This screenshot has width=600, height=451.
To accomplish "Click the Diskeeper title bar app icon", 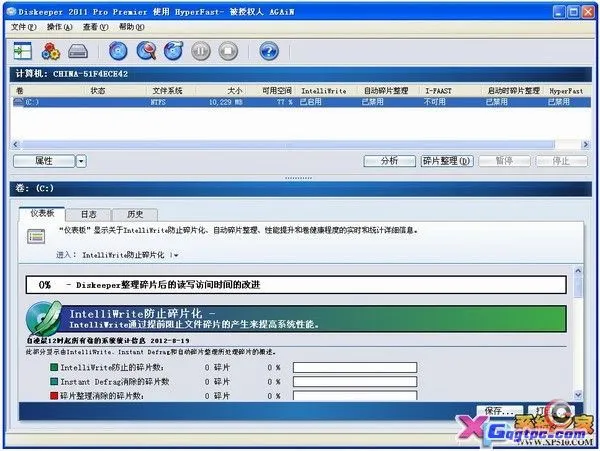I will click(x=12, y=12).
